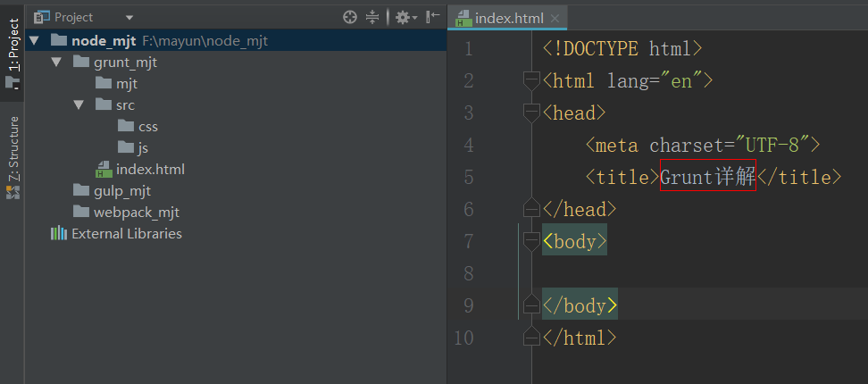Close the index.html tab
Viewport: 868px width, 384px height.
555,18
